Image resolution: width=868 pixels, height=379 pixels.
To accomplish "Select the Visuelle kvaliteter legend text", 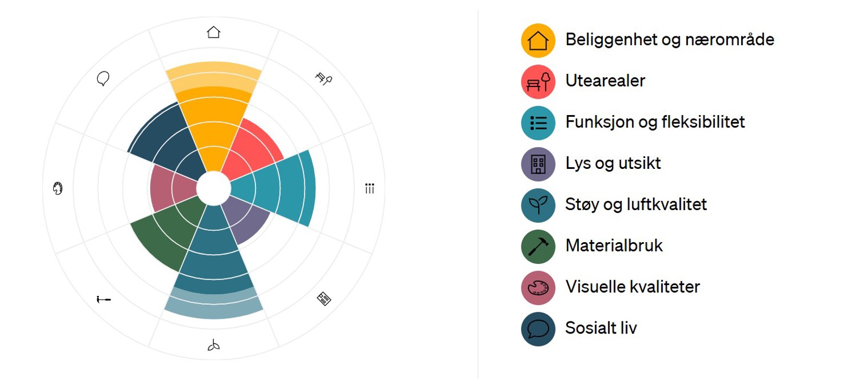I will tap(633, 287).
